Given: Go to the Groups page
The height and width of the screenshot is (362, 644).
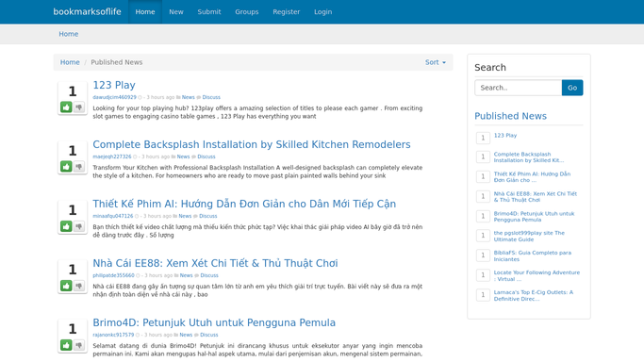Looking at the screenshot, I should click(247, 12).
